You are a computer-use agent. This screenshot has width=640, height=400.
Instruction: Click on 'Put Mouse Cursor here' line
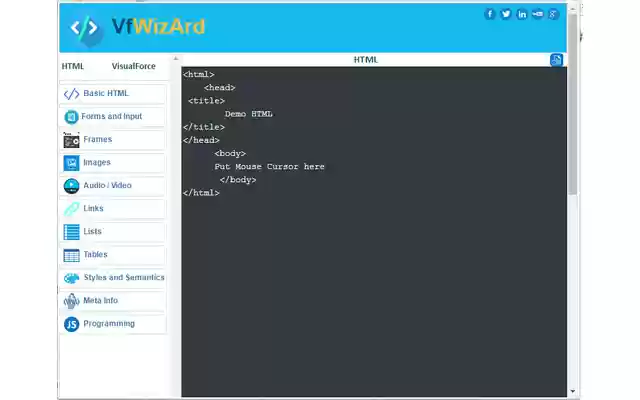269,167
